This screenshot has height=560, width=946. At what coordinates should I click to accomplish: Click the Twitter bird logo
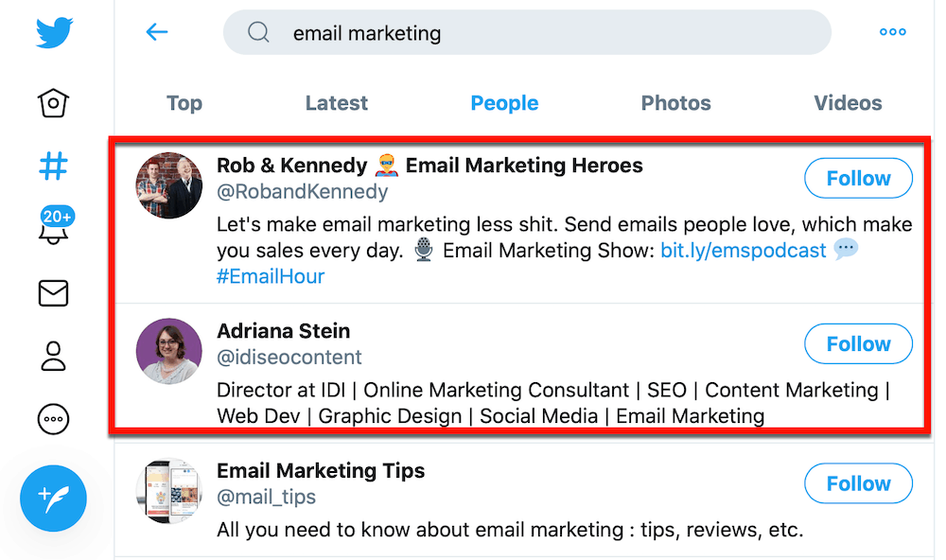(x=54, y=31)
